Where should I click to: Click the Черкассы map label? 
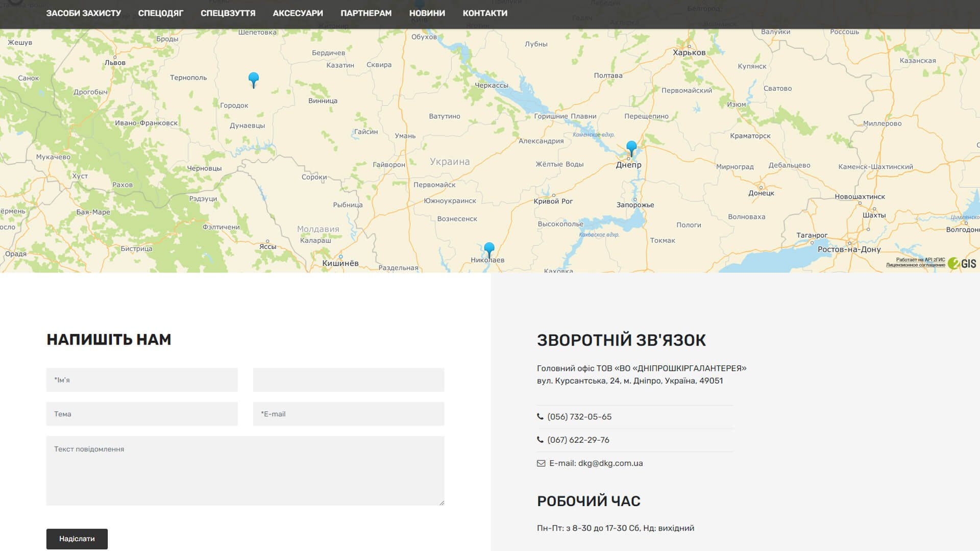tap(492, 85)
